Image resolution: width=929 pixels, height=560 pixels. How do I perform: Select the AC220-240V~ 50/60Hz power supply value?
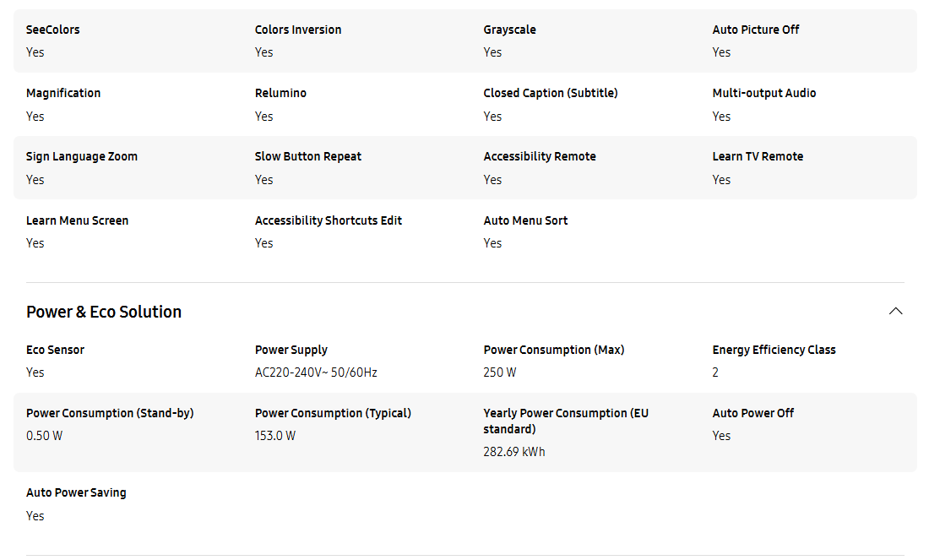pyautogui.click(x=316, y=372)
